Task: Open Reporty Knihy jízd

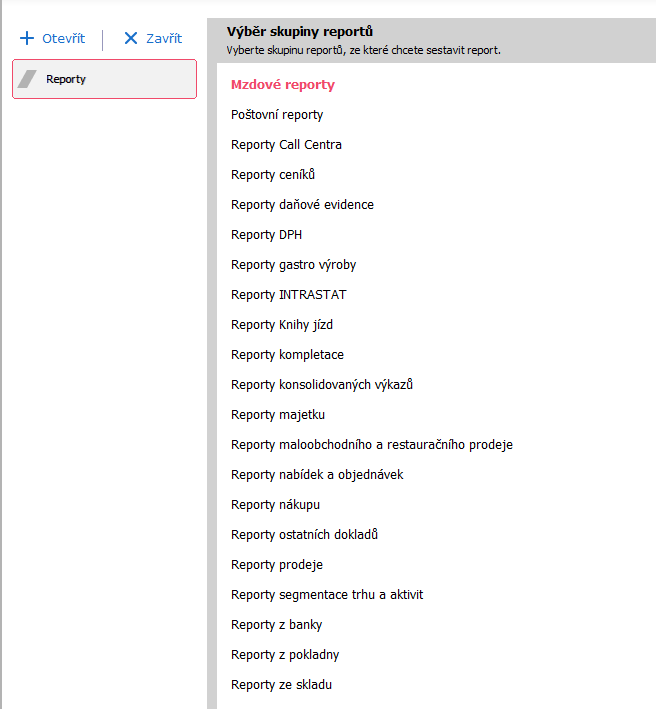Action: [280, 325]
